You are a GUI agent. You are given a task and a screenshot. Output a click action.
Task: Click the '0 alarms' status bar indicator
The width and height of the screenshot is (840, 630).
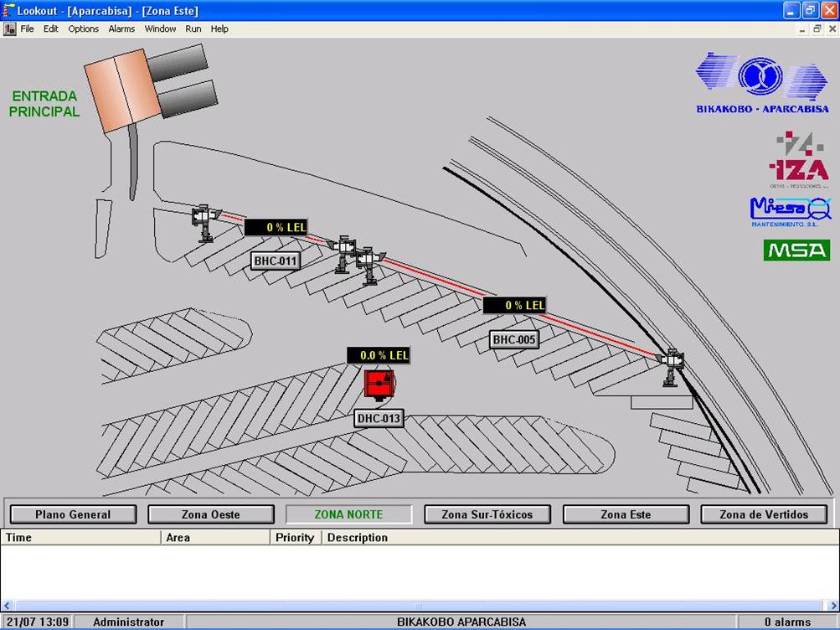click(787, 622)
